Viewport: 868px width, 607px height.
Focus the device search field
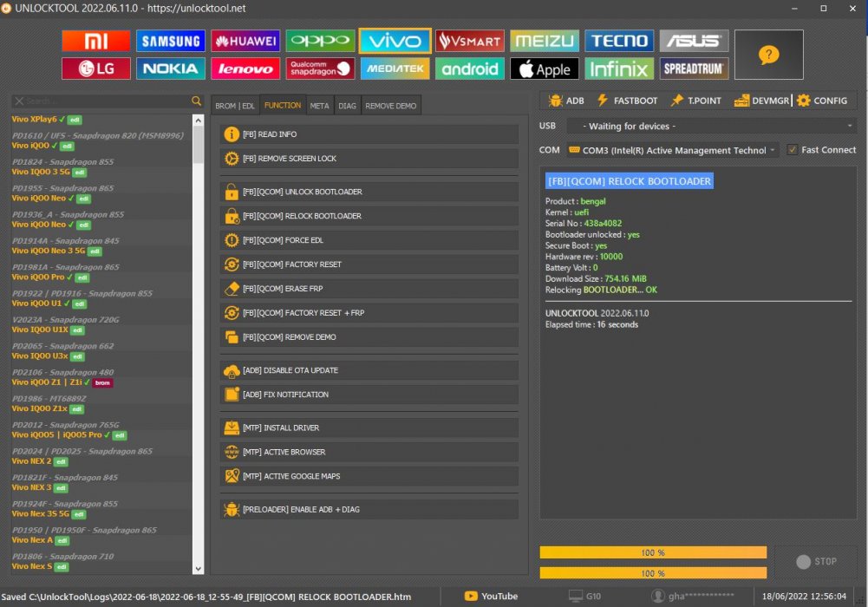tap(107, 101)
